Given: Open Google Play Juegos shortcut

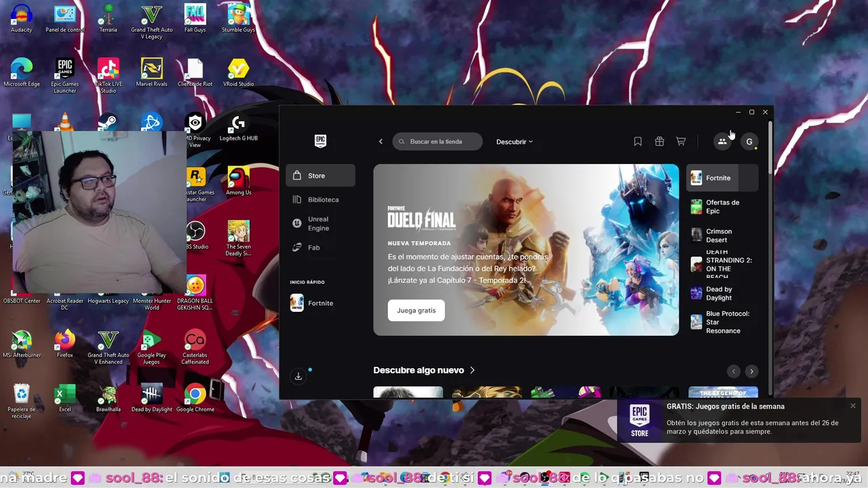Looking at the screenshot, I should [x=152, y=347].
